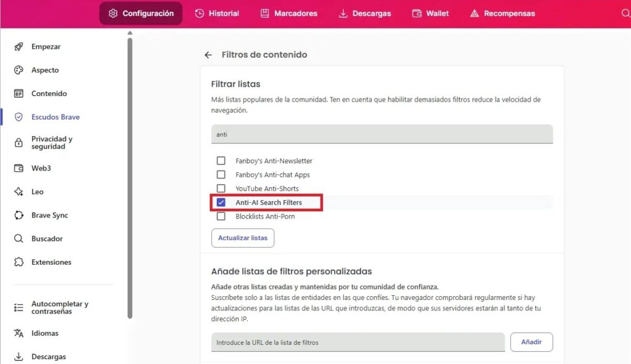
Task: Click the Brave Sync icon
Action: (x=18, y=215)
